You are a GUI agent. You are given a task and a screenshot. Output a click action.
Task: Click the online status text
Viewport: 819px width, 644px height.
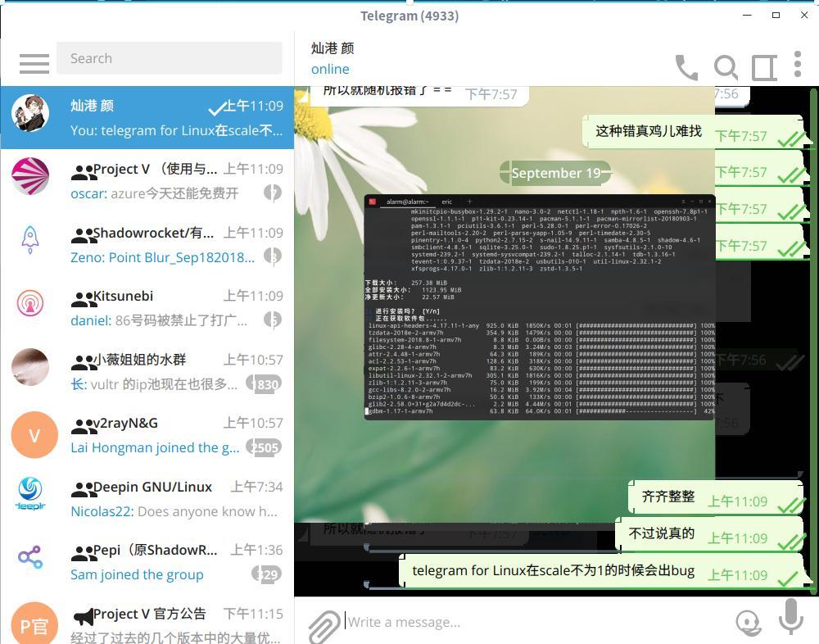(x=330, y=69)
